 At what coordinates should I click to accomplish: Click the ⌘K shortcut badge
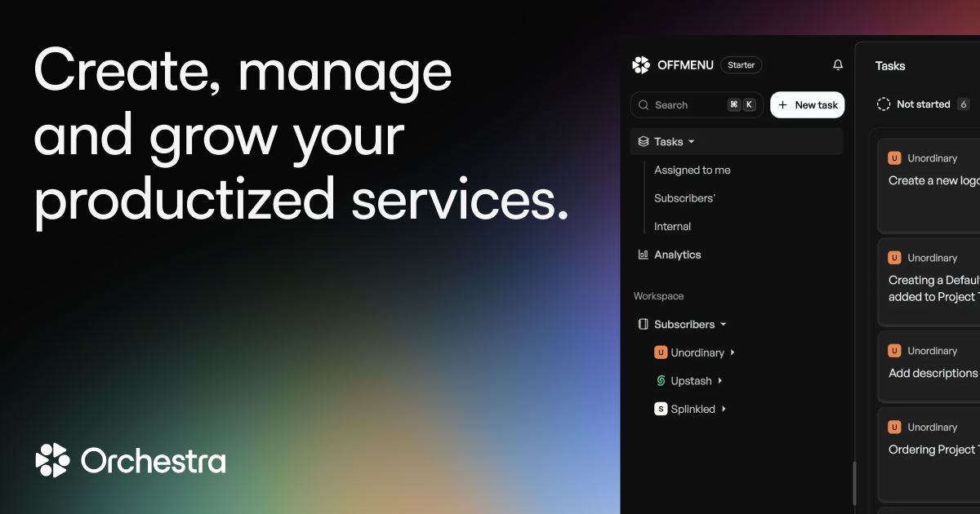(x=740, y=104)
